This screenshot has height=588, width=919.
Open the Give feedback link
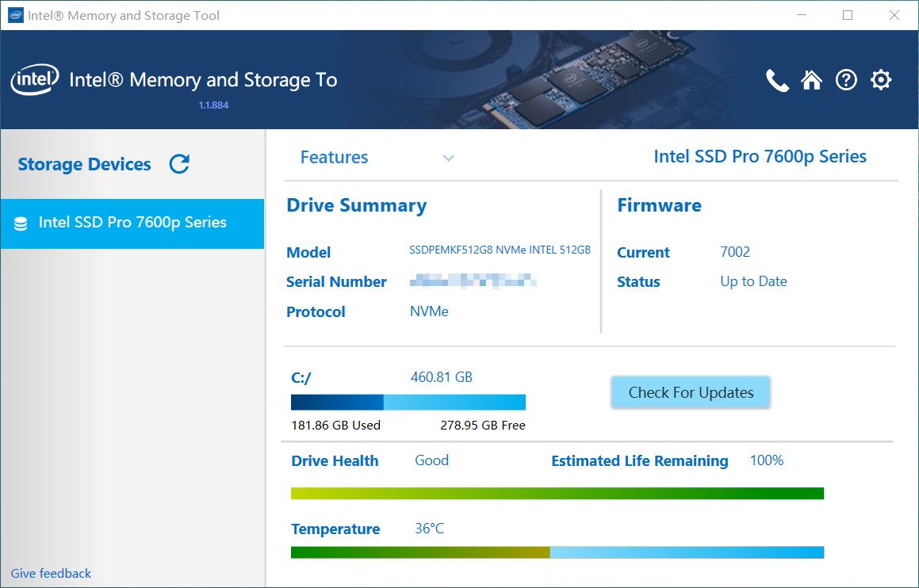coord(49,573)
